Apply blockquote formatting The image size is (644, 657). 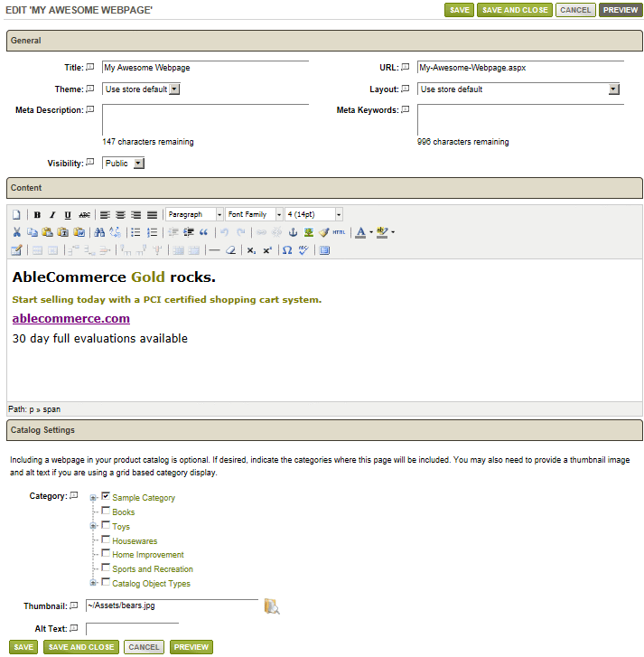pos(203,232)
